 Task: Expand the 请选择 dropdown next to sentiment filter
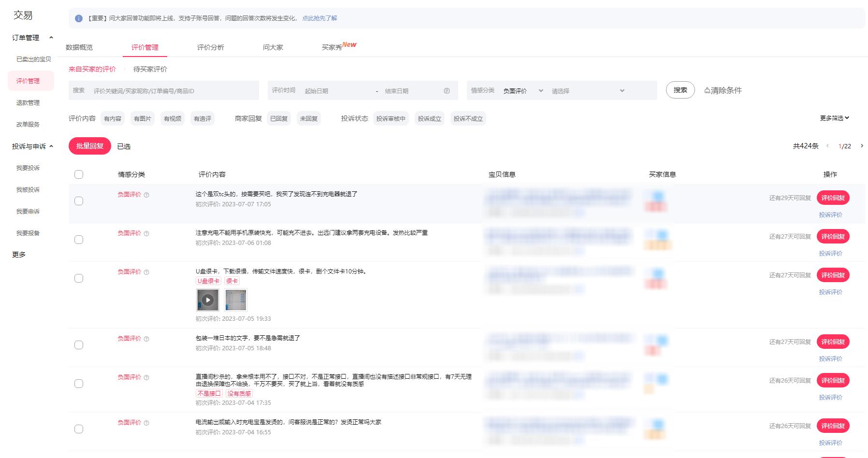[587, 90]
